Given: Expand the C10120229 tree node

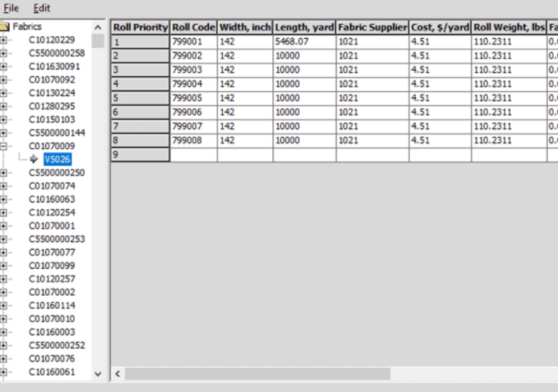Looking at the screenshot, I should (4, 40).
